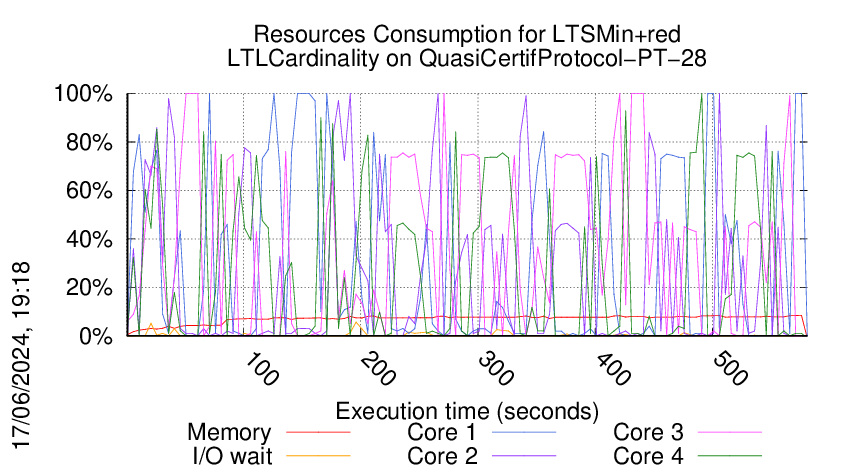This screenshot has height=475, width=850.
Task: Click the Core 1 legend label
Action: pyautogui.click(x=442, y=433)
